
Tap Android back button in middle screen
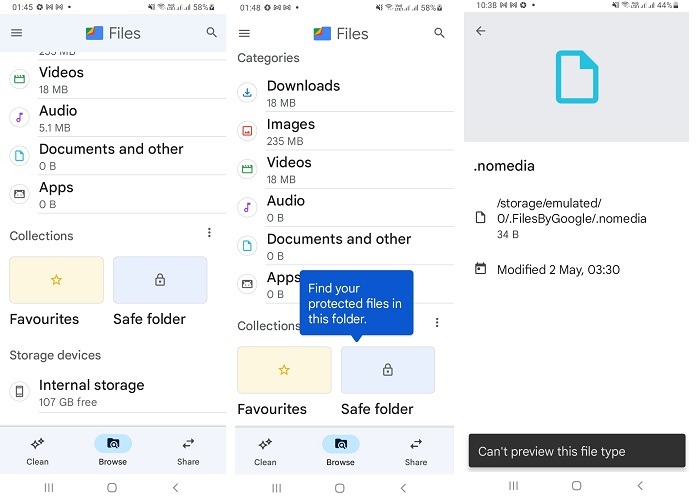pos(403,488)
